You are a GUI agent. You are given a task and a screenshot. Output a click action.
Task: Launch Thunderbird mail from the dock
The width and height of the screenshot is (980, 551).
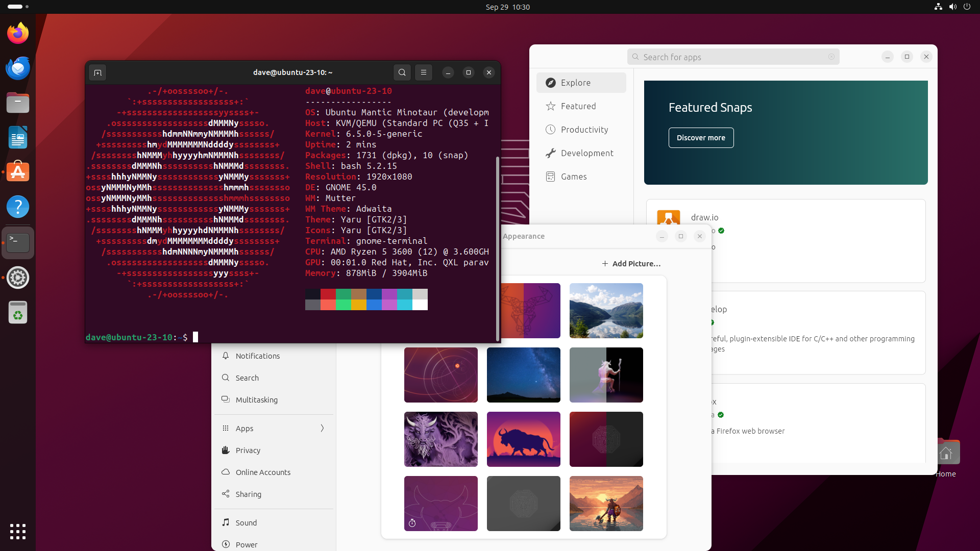point(18,68)
